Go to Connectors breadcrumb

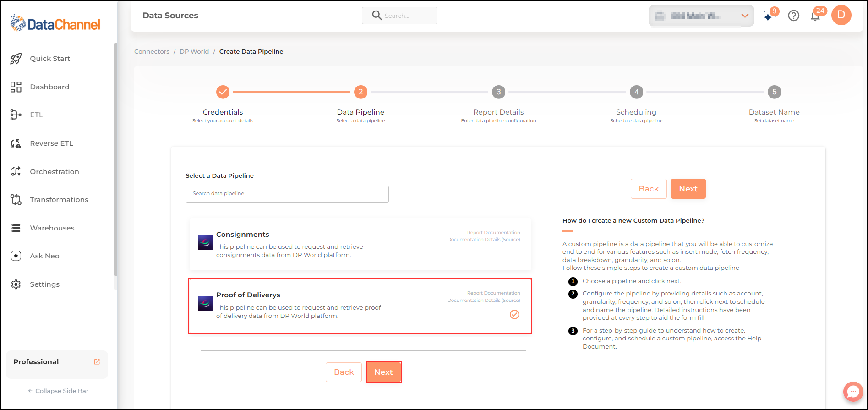152,52
